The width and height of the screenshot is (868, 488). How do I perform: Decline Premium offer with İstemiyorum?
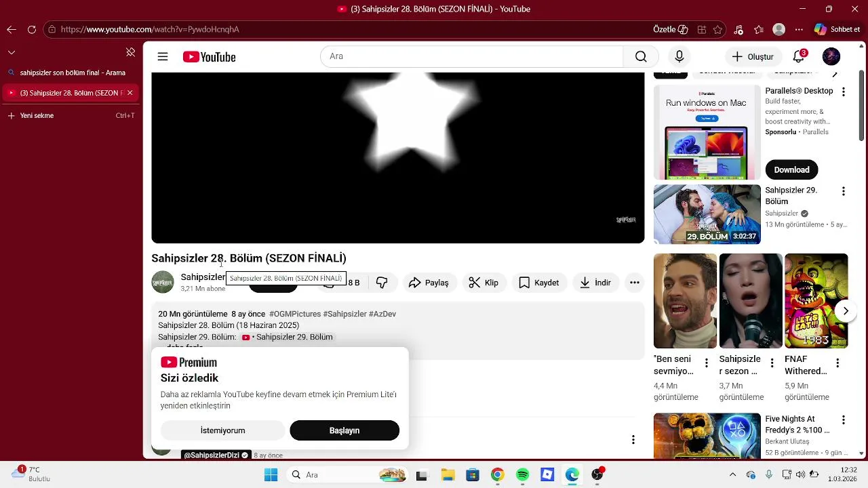[222, 430]
